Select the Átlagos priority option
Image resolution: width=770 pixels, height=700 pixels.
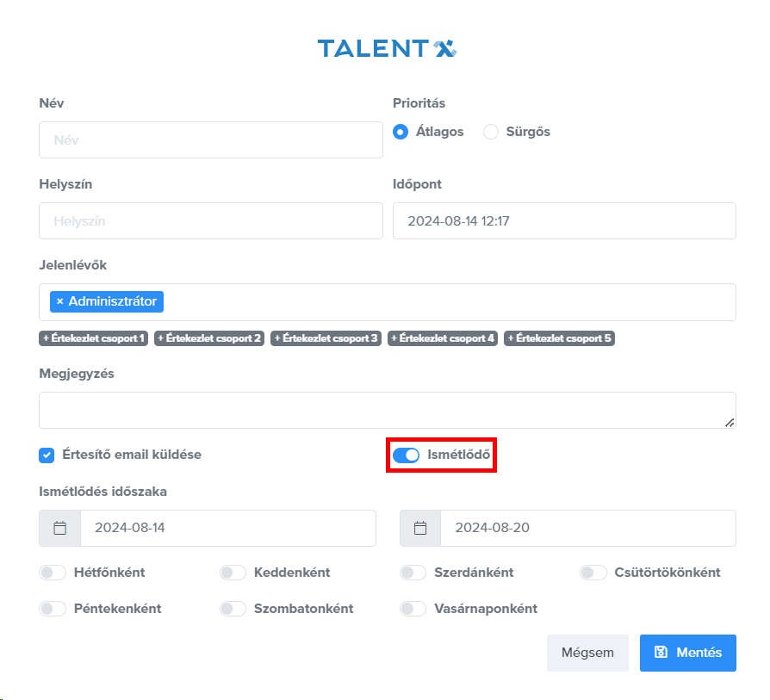401,132
